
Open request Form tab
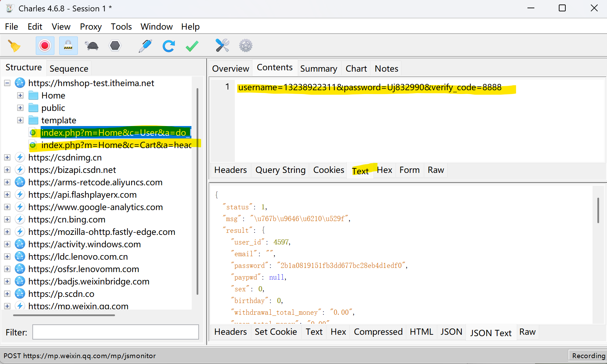click(409, 170)
